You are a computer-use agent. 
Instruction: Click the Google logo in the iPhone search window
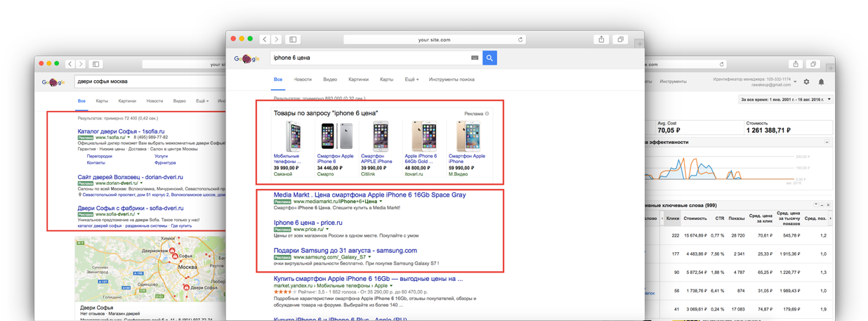(247, 59)
